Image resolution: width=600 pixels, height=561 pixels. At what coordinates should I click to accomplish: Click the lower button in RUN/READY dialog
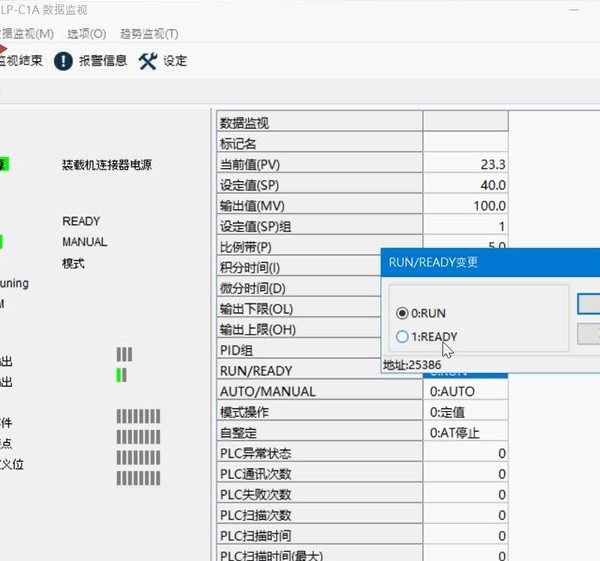pyautogui.click(x=589, y=334)
